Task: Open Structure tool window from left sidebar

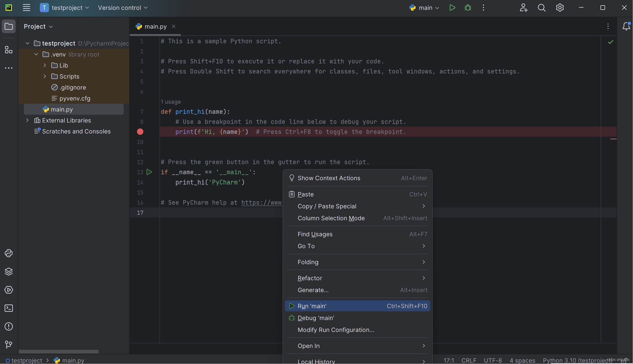Action: tap(9, 50)
